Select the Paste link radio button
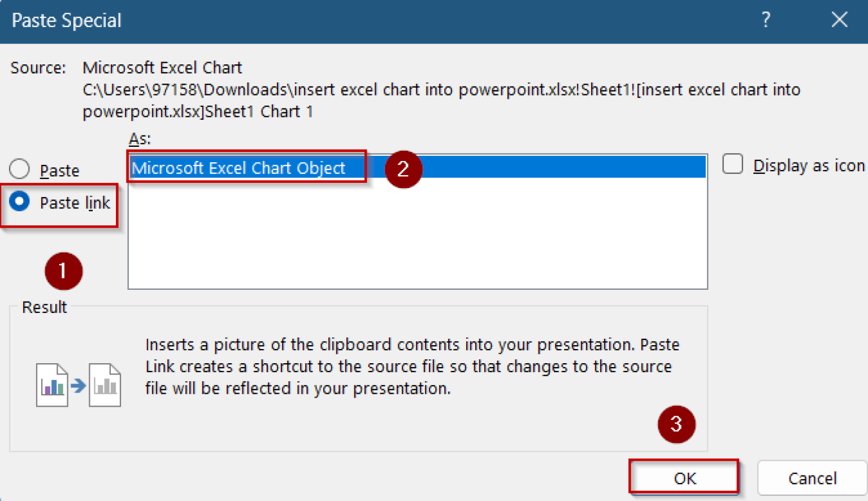Image resolution: width=868 pixels, height=501 pixels. (x=19, y=202)
